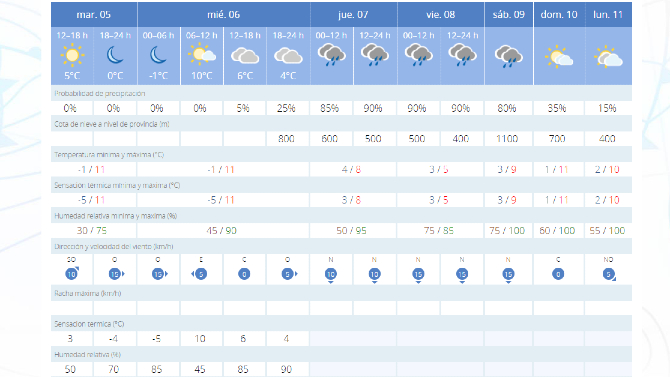Select the partly sunny icon under dom. 10
Image resolution: width=670 pixels, height=377 pixels.
point(559,57)
